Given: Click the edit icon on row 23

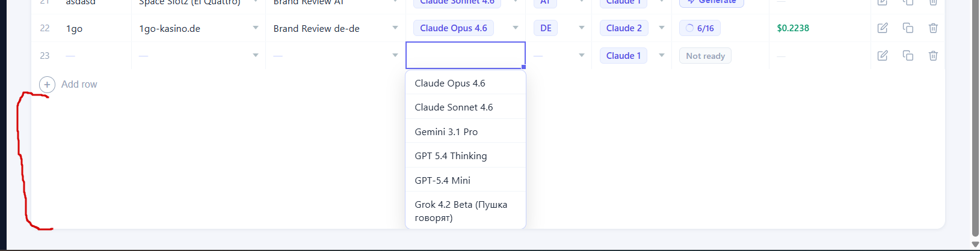Looking at the screenshot, I should coord(883,56).
